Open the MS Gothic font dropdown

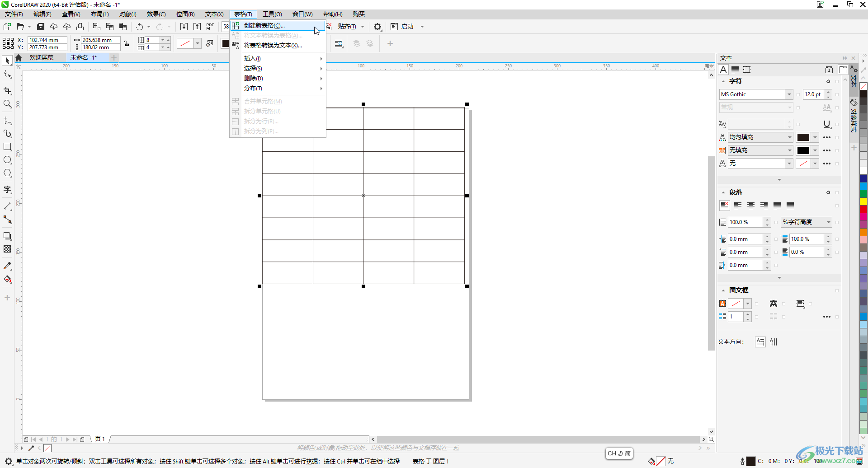(789, 94)
